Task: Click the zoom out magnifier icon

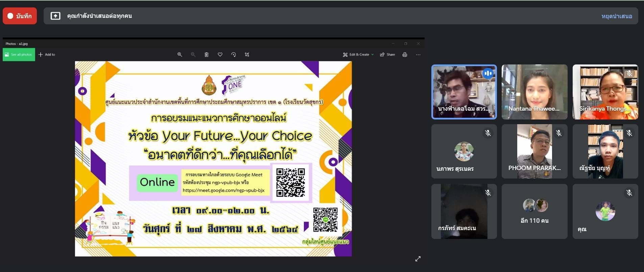Action: pyautogui.click(x=193, y=55)
